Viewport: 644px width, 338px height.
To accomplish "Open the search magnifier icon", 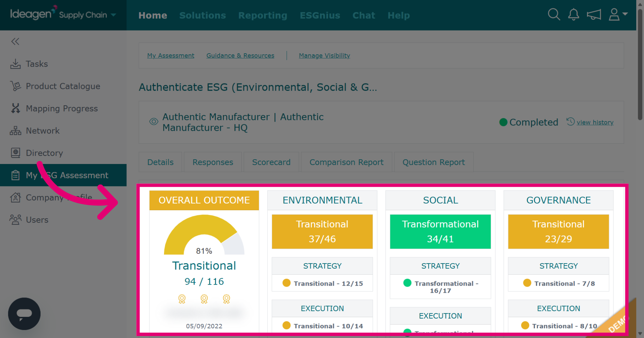I will click(554, 14).
